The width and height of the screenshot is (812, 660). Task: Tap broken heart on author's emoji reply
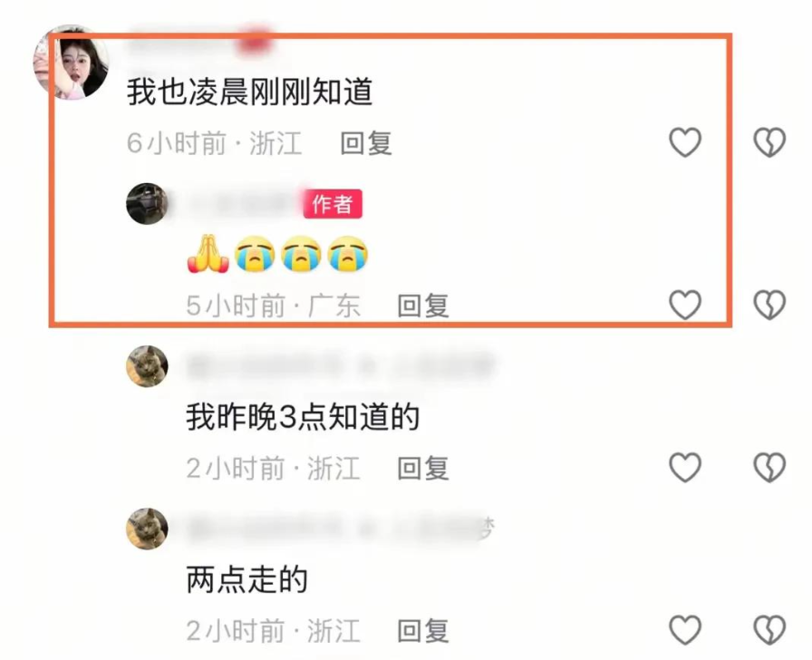click(x=769, y=304)
